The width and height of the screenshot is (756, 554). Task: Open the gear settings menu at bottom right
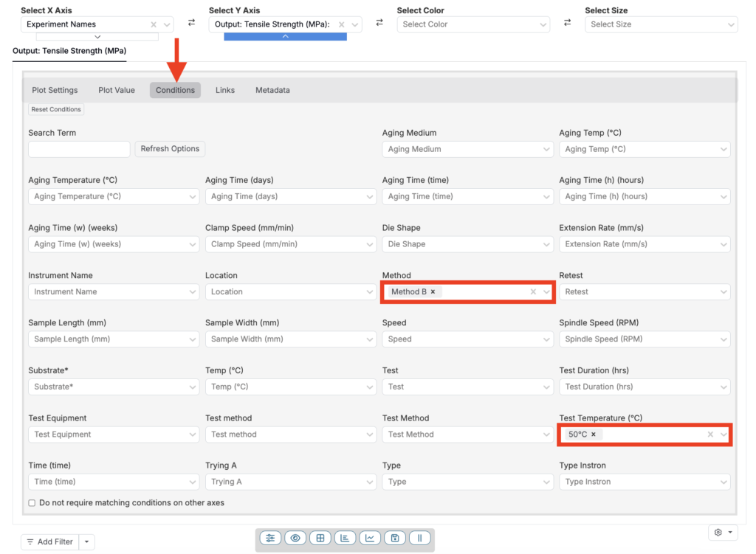pos(723,533)
